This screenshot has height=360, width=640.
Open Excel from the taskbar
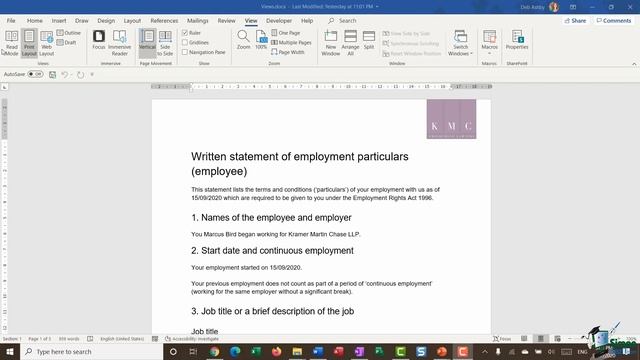pyautogui.click(x=256, y=351)
